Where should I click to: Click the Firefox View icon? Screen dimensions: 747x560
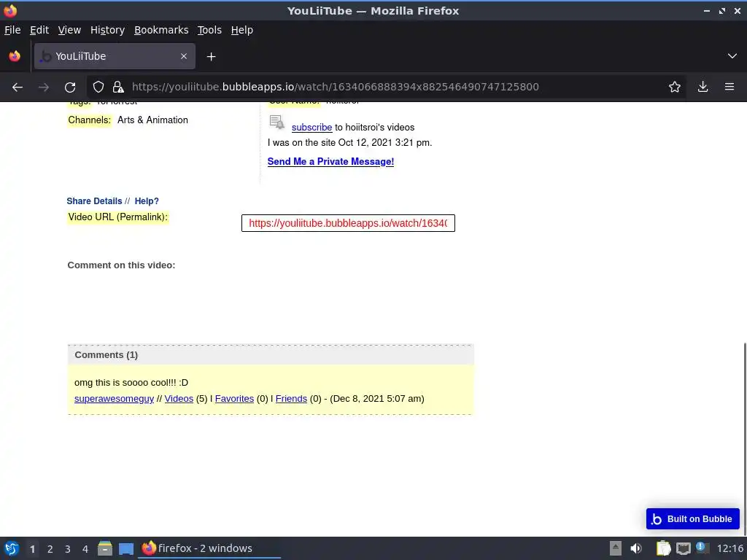pyautogui.click(x=15, y=56)
